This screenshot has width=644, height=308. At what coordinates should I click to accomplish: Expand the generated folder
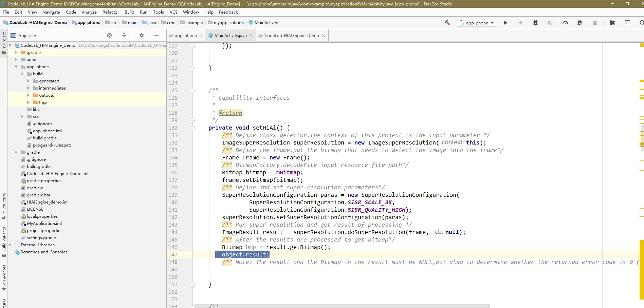click(x=28, y=81)
